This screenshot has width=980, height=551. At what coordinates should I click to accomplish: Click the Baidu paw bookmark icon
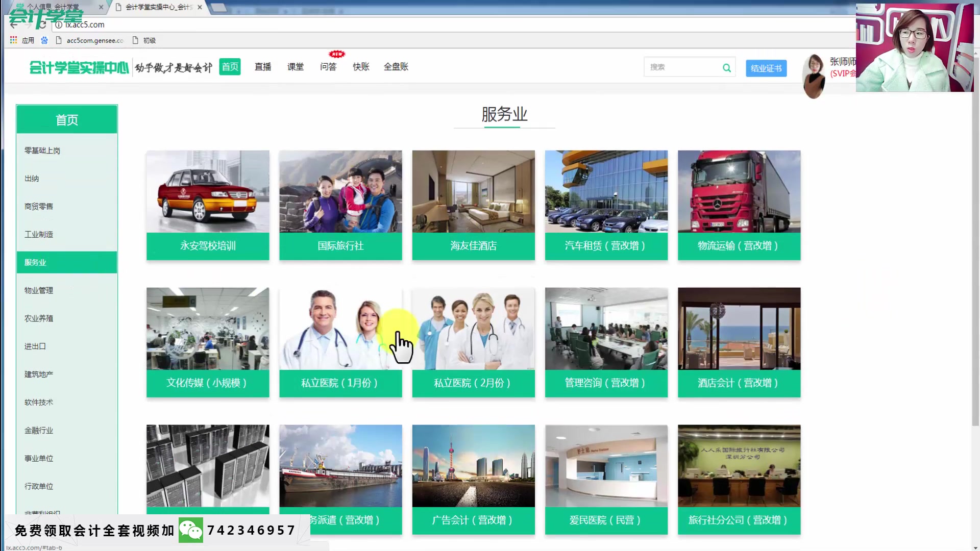[x=44, y=40]
